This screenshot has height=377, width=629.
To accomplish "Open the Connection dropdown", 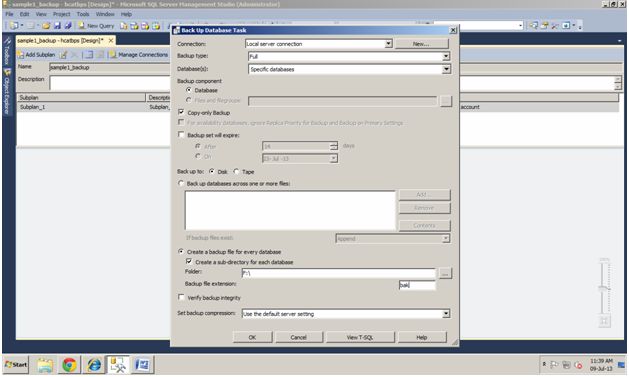I will coord(388,44).
